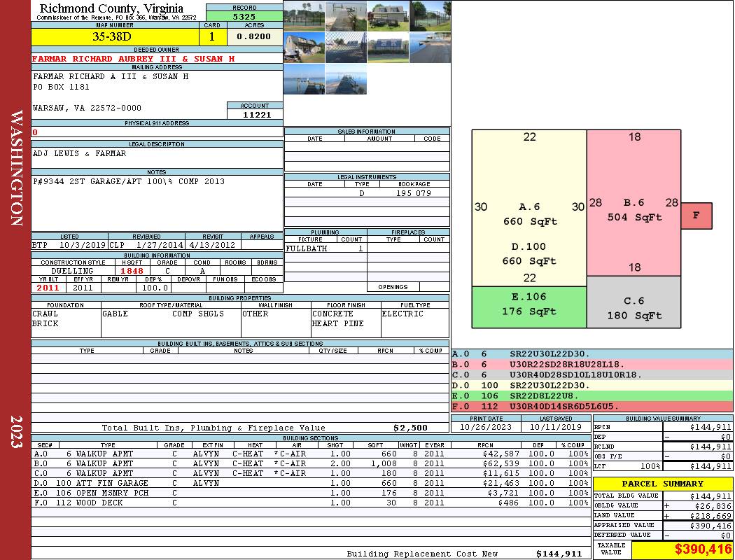Open the blue-roofed building behind hedge photo
Image resolution: width=735 pixels, height=560 pixels.
[388, 48]
